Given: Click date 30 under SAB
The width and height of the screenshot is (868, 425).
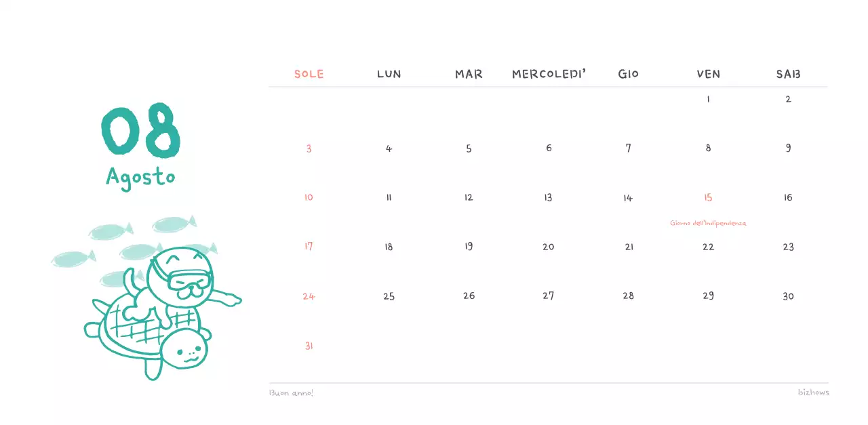Looking at the screenshot, I should click(x=788, y=296).
